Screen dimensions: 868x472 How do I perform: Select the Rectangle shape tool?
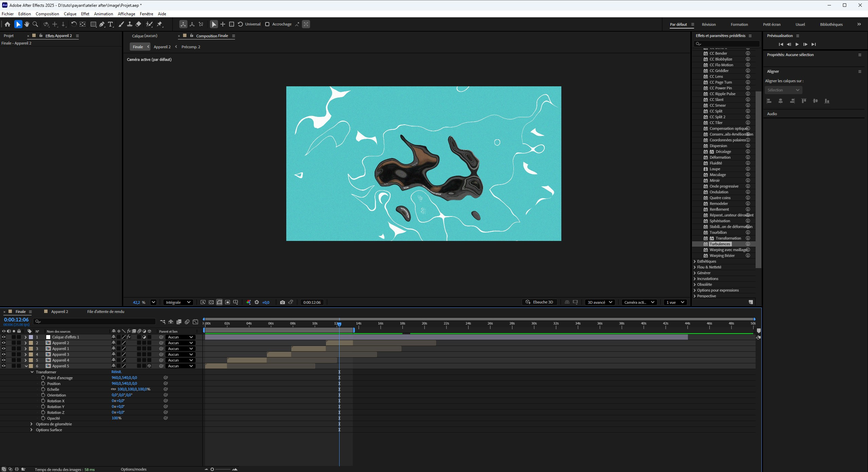93,24
